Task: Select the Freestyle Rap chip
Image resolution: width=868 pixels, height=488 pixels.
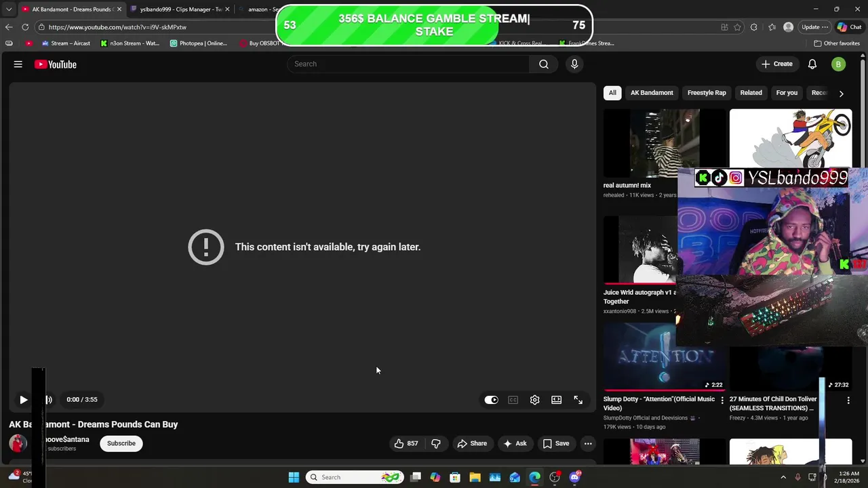Action: tap(707, 93)
